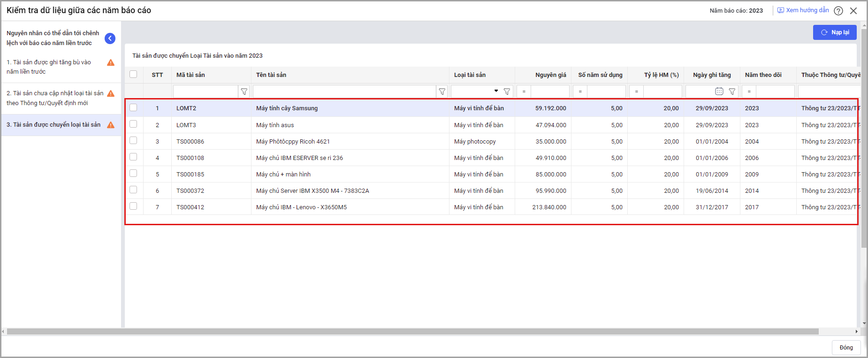The image size is (868, 358).
Task: Open the calendar picker in Ngày ghi tăng filter
Action: click(719, 91)
